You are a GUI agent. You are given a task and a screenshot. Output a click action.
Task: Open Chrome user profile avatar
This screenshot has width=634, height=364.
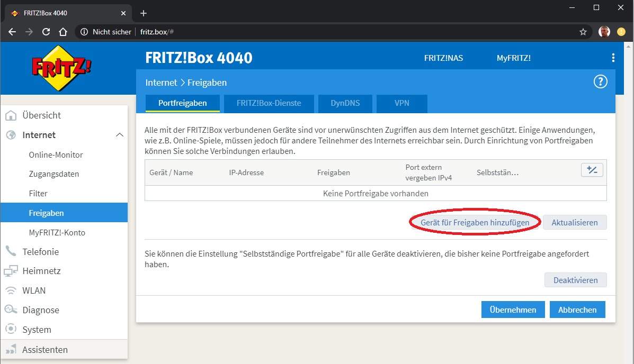click(x=604, y=32)
